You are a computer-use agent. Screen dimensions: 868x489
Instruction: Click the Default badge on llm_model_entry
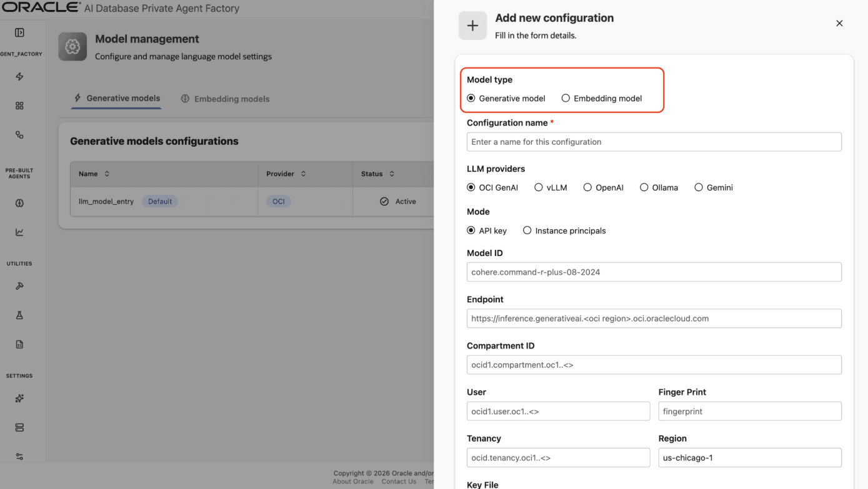160,202
